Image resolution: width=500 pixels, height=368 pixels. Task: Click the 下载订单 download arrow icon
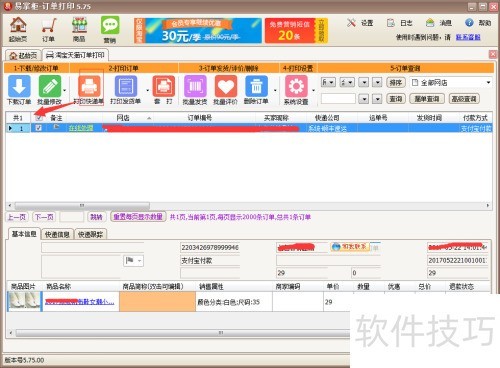19,86
